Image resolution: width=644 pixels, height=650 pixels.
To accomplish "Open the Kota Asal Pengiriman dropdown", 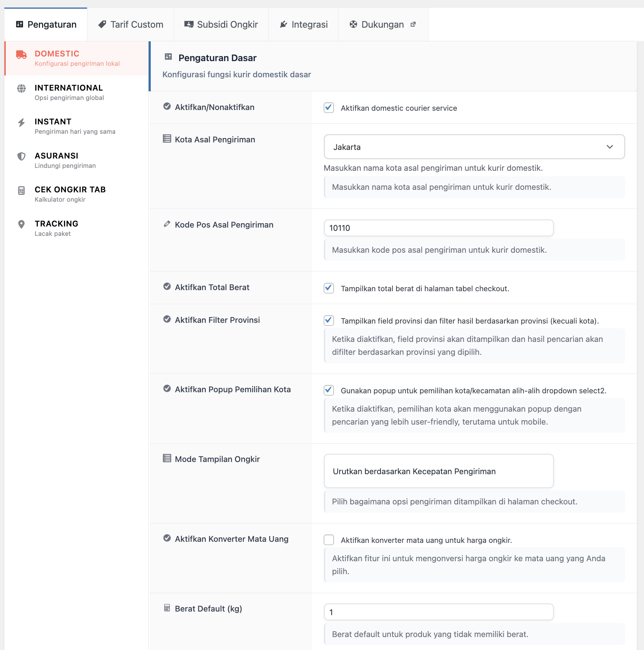I will coord(474,147).
